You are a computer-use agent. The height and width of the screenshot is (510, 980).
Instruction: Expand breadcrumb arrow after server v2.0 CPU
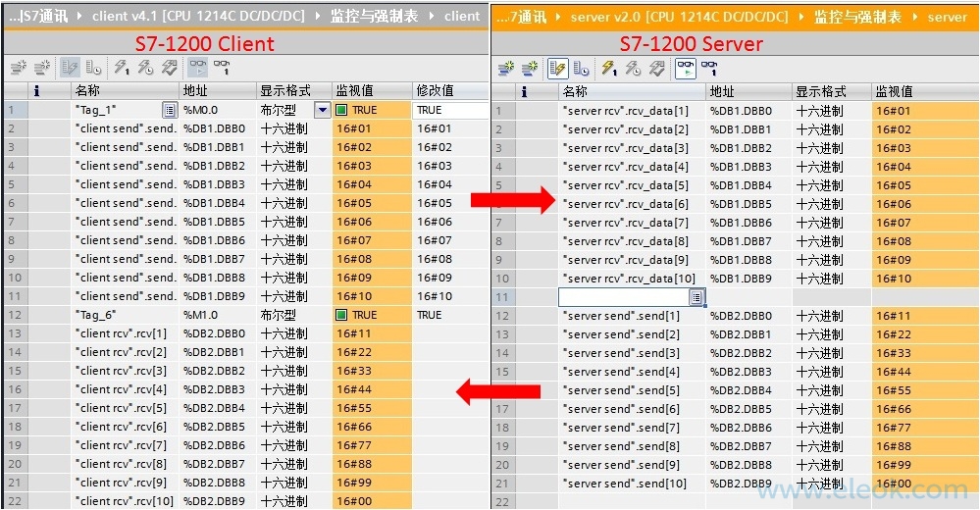pos(801,18)
